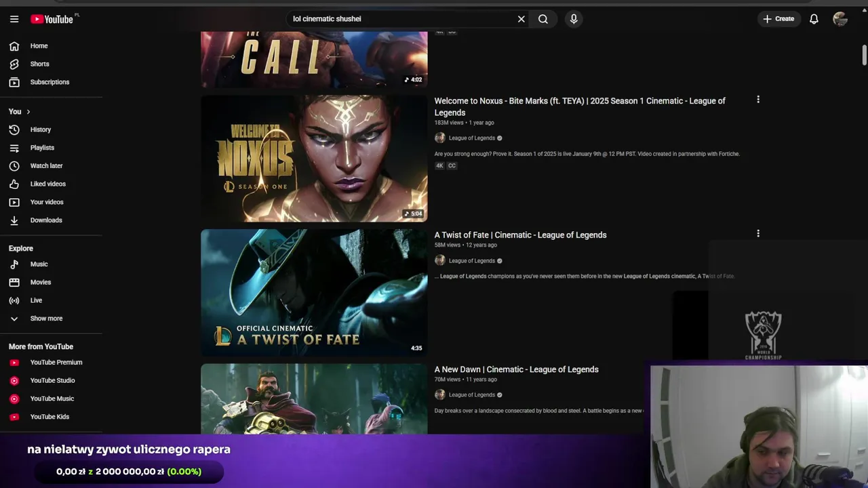Click the Liked videos thumbs-up icon
The width and height of the screenshot is (868, 488).
coord(14,184)
